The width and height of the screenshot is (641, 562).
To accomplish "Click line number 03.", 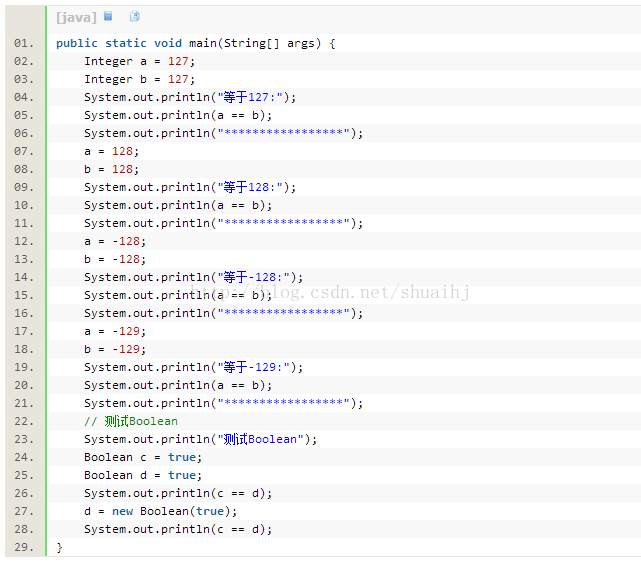I will pos(24,79).
